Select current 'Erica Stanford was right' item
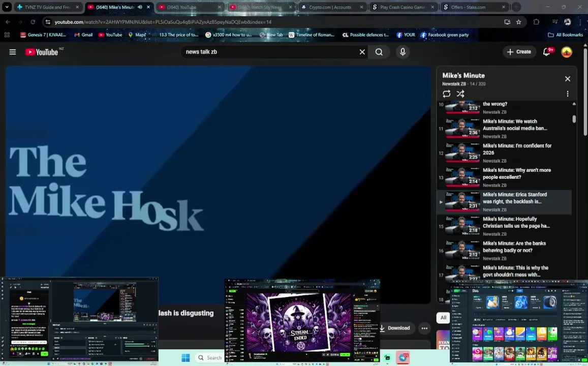The height and width of the screenshot is (366, 588). (x=504, y=202)
